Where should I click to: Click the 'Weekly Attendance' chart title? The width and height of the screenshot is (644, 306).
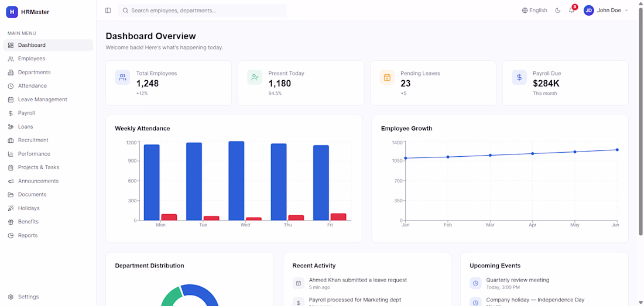coord(142,128)
